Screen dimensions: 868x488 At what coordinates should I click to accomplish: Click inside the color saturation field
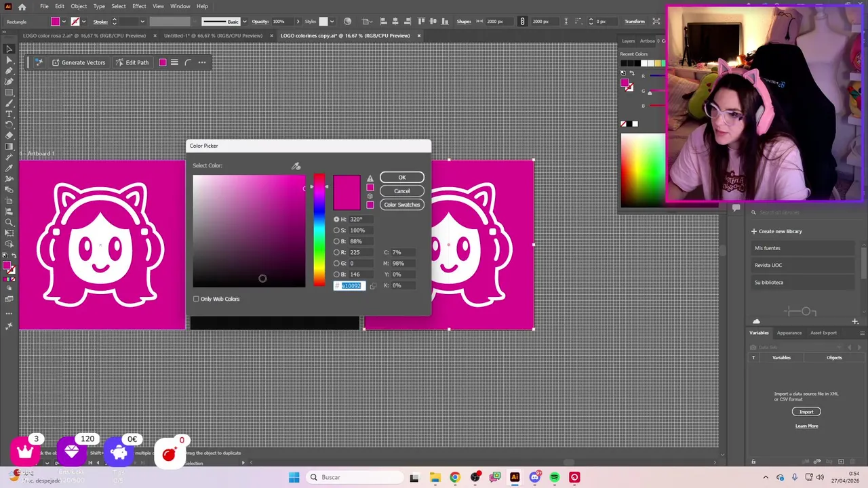click(x=249, y=231)
